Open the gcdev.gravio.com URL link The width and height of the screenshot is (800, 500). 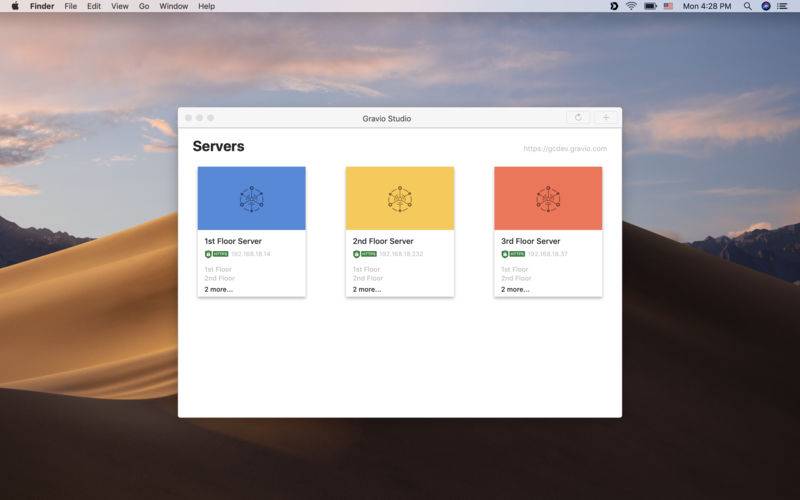click(x=565, y=148)
